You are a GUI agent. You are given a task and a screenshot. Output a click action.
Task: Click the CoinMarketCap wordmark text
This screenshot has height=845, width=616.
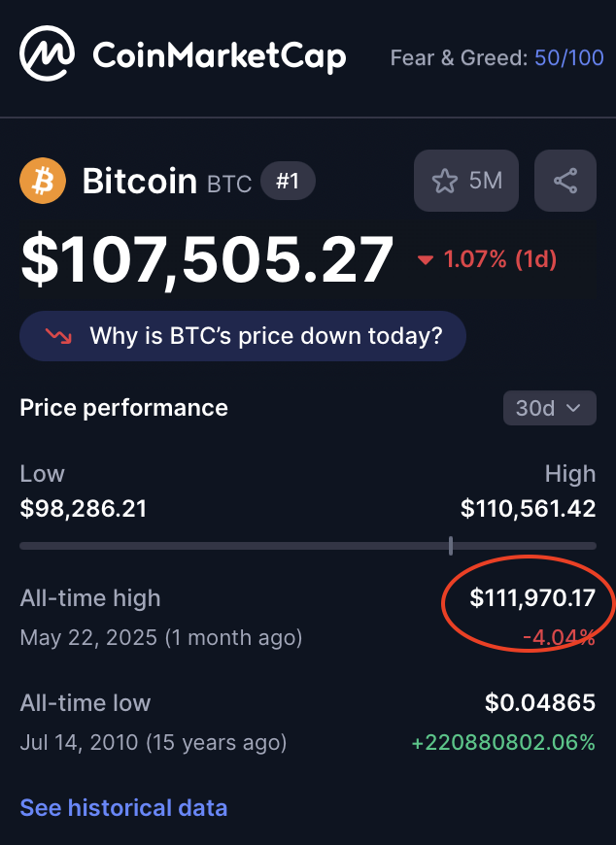(x=220, y=56)
